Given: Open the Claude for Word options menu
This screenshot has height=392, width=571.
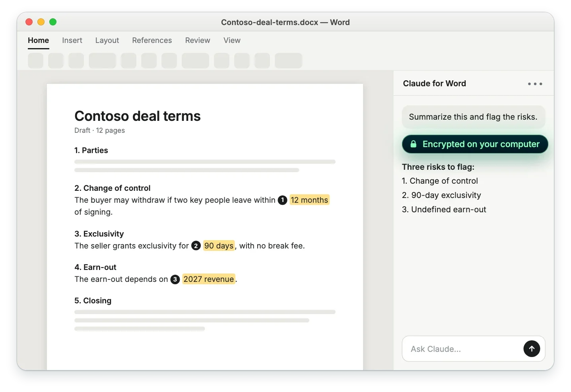Looking at the screenshot, I should 535,84.
